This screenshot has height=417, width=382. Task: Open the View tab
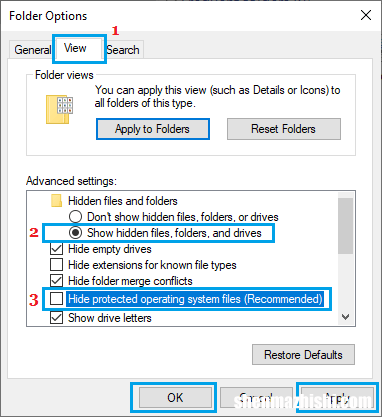[78, 49]
